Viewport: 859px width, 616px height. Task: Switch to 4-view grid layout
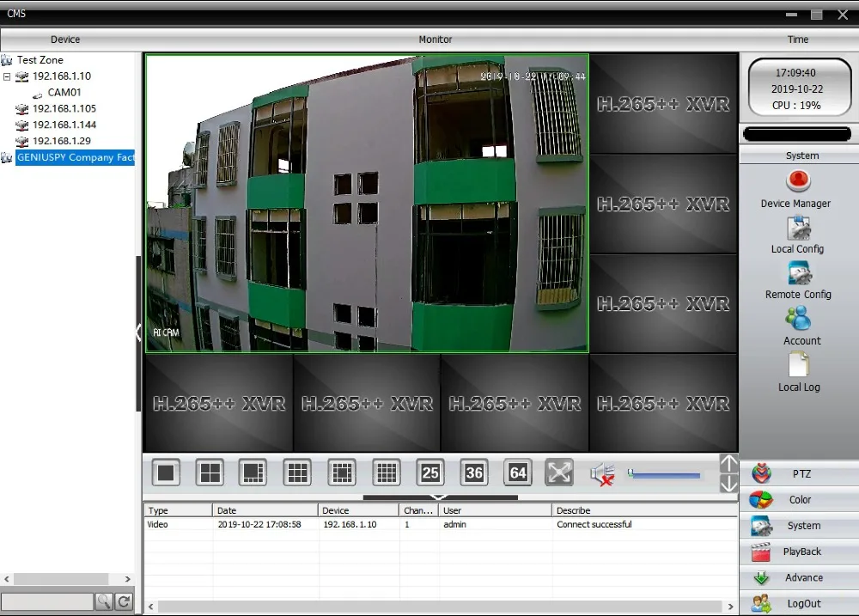point(210,473)
